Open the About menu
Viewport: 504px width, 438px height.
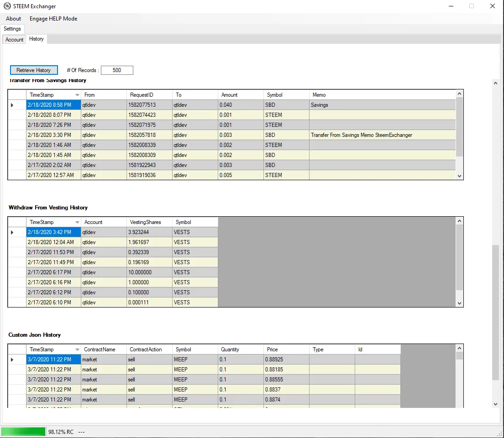point(14,19)
